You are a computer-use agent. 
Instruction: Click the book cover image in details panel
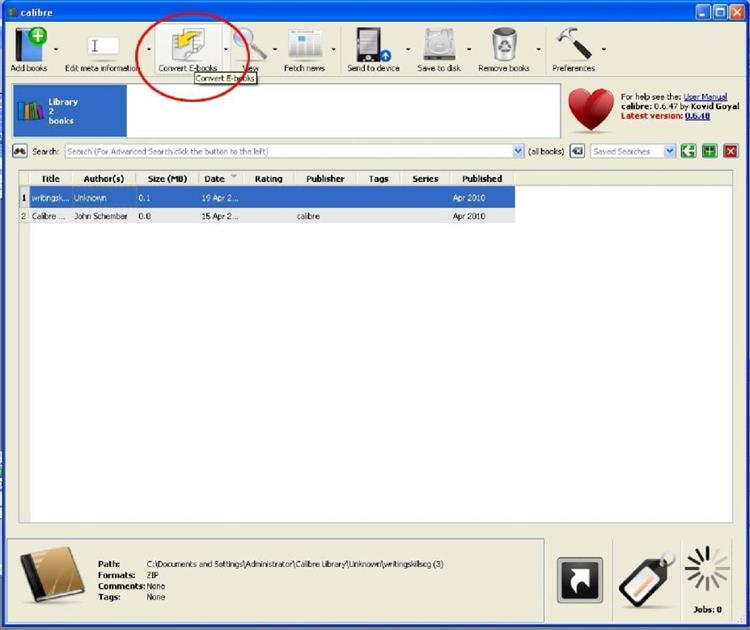[x=52, y=574]
